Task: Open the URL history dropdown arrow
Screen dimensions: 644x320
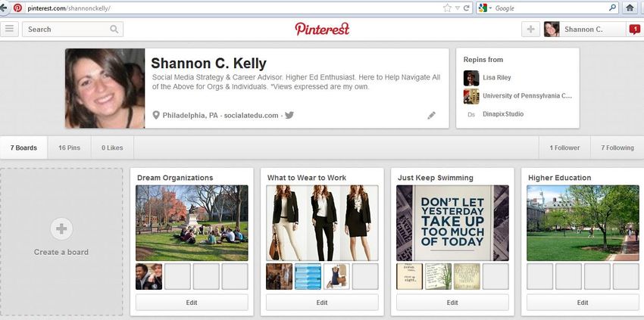Action: click(x=458, y=8)
